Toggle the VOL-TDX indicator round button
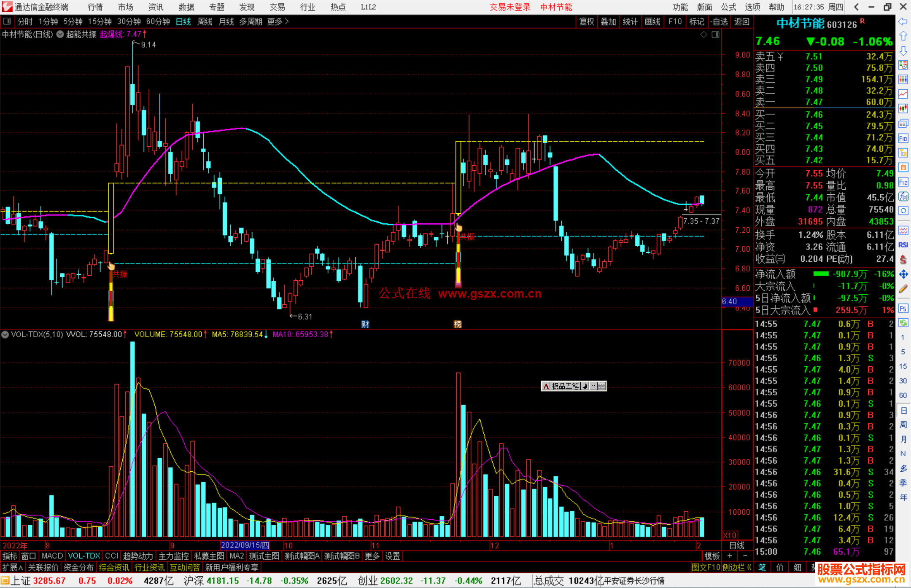This screenshot has height=588, width=911. [x=5, y=335]
